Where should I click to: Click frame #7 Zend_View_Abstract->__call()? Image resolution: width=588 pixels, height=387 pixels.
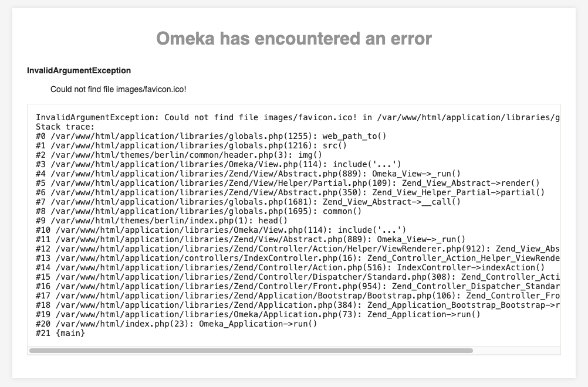click(x=248, y=202)
